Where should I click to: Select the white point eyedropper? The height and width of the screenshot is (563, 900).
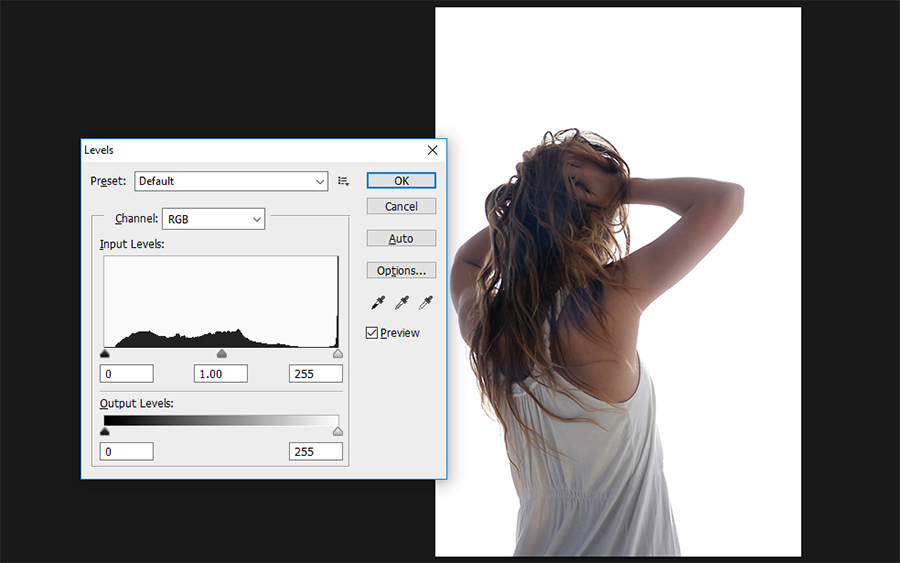pyautogui.click(x=425, y=302)
